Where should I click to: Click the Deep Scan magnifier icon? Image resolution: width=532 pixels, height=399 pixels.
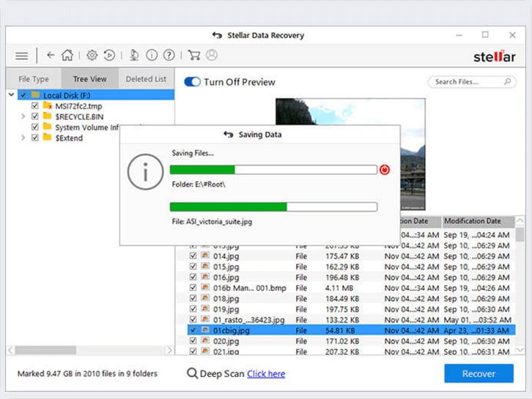tap(192, 373)
